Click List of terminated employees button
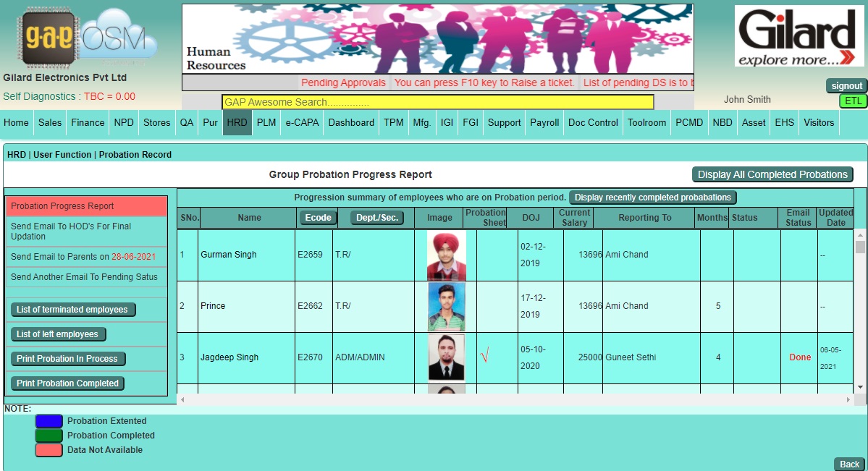The height and width of the screenshot is (471, 868). pos(72,310)
